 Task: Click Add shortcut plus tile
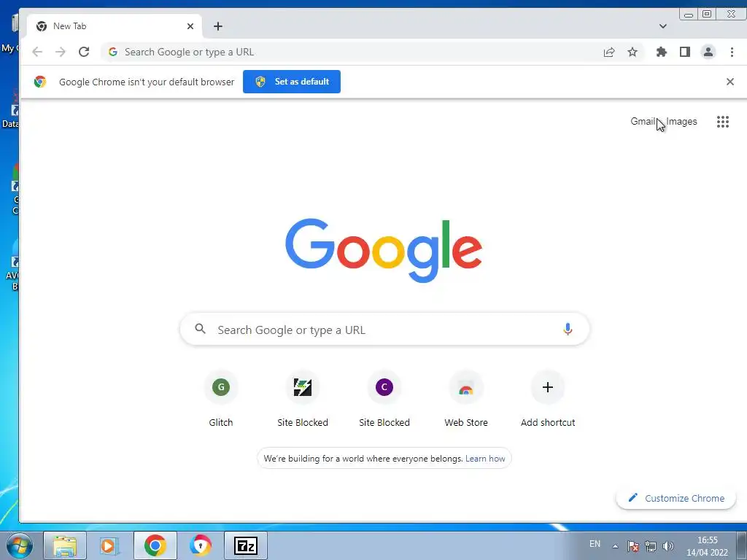pyautogui.click(x=547, y=399)
